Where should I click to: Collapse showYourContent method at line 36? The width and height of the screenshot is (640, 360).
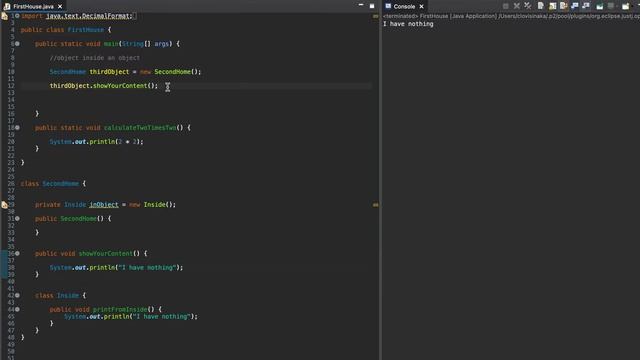click(x=17, y=253)
